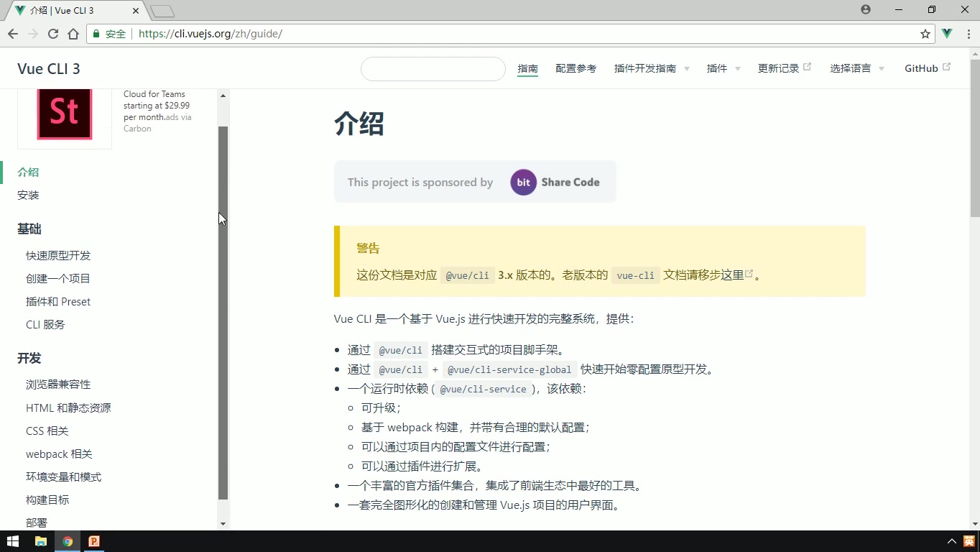Open 部署 sidebar page

[37, 523]
